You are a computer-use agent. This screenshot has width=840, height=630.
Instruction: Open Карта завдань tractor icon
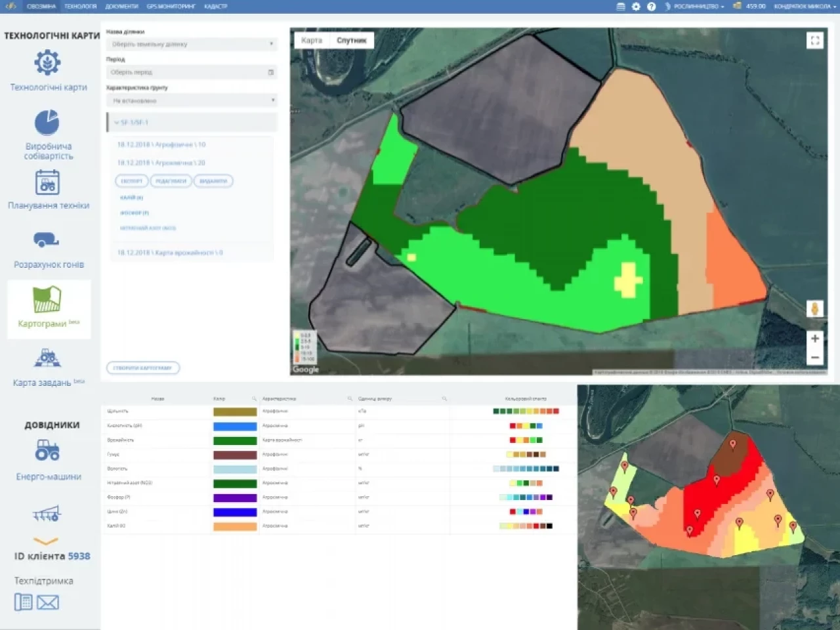pos(47,358)
